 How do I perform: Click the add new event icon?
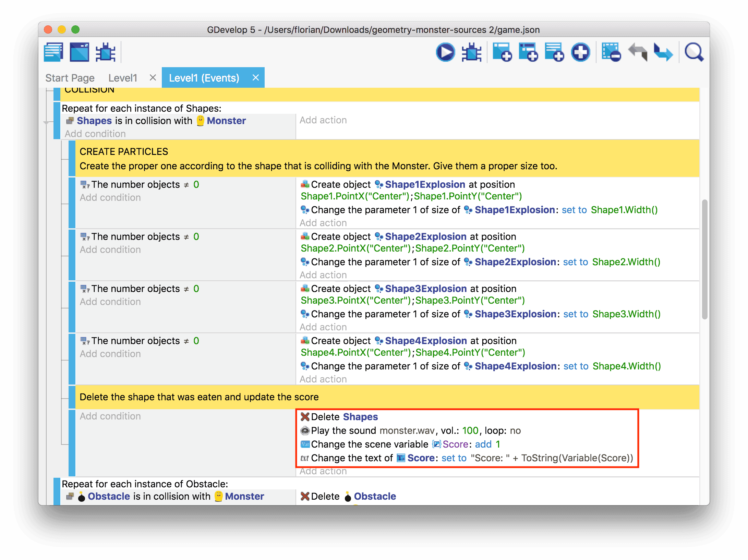click(502, 52)
